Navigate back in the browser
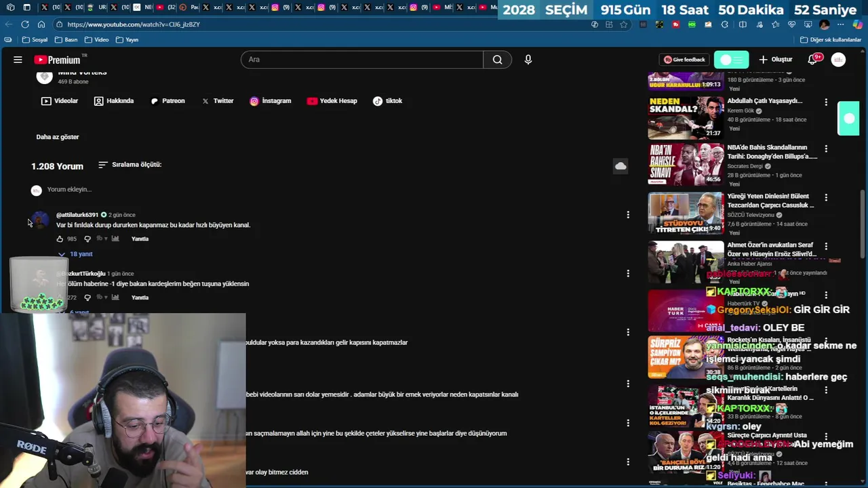Screen dimensions: 868x488 pyautogui.click(x=8, y=24)
